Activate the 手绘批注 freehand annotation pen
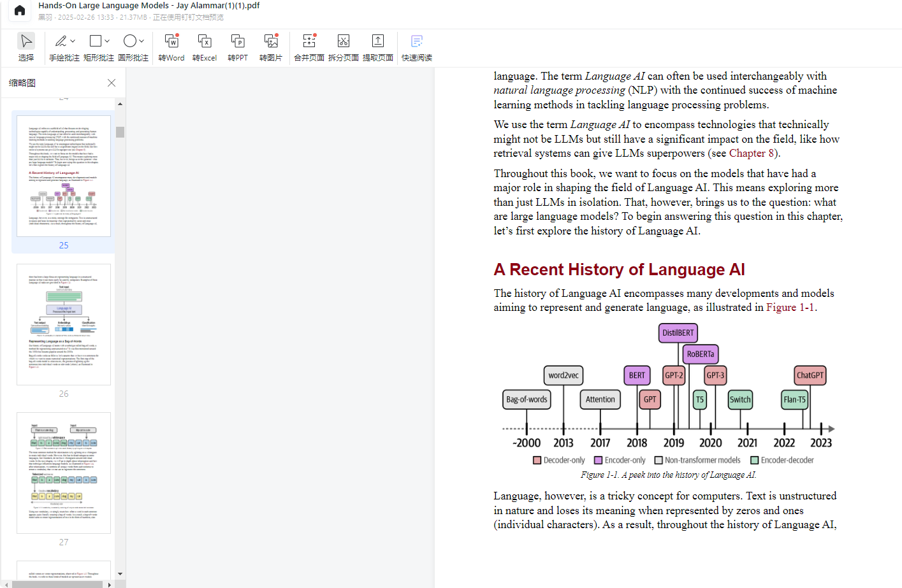Screen dimensions: 902x588 61,41
